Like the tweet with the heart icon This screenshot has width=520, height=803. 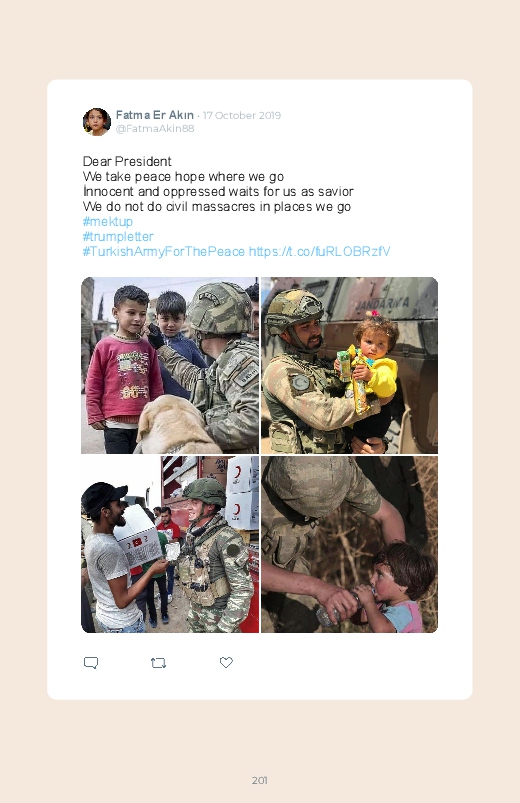(x=226, y=662)
